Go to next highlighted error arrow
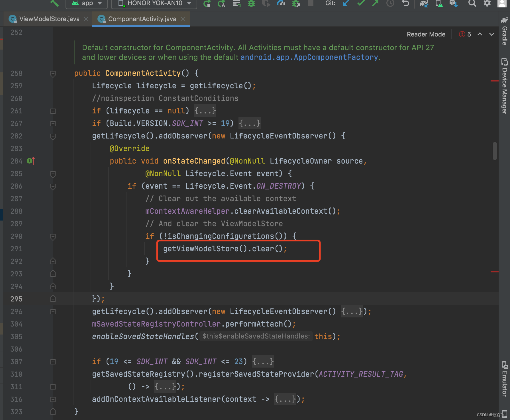 pos(492,34)
